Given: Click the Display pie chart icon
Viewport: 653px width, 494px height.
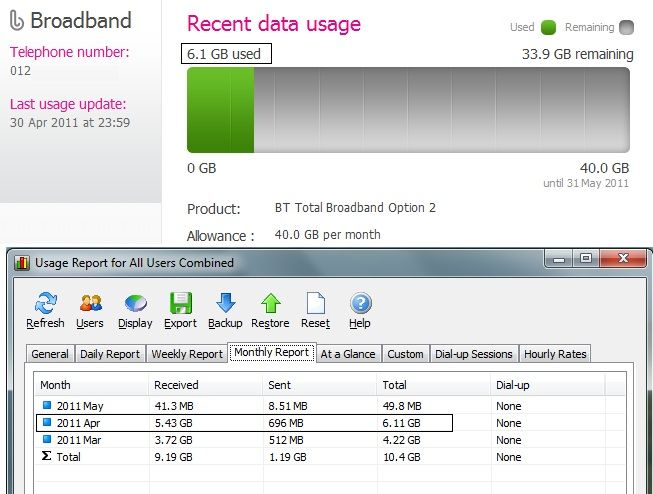Looking at the screenshot, I should pos(135,303).
